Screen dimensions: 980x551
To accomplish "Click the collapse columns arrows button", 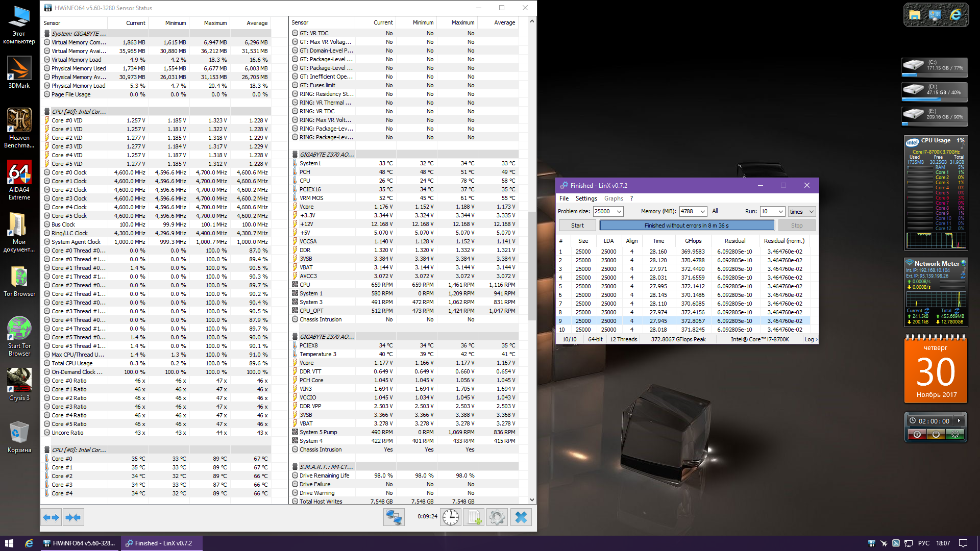I will click(73, 517).
